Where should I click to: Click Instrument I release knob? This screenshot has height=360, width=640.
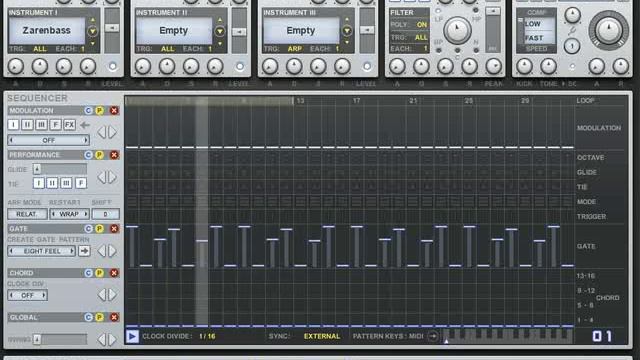pos(88,66)
